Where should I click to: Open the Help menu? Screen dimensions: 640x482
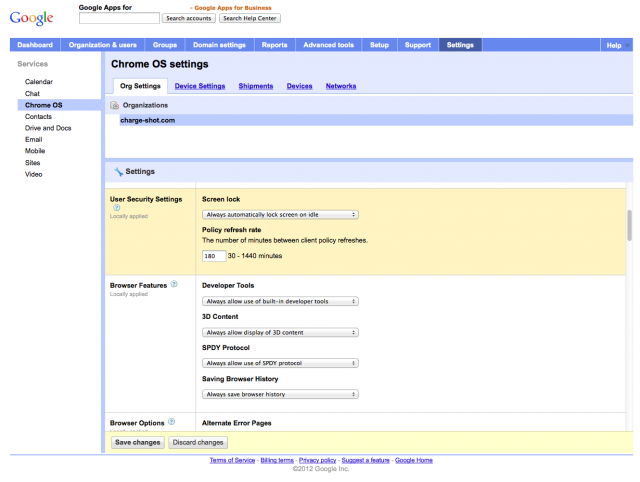click(616, 45)
